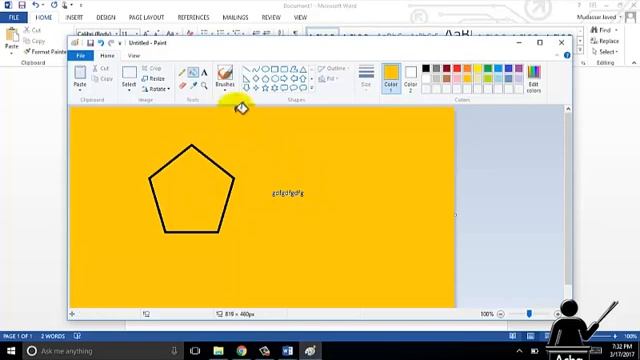Open Chrome from the taskbar

click(x=241, y=351)
